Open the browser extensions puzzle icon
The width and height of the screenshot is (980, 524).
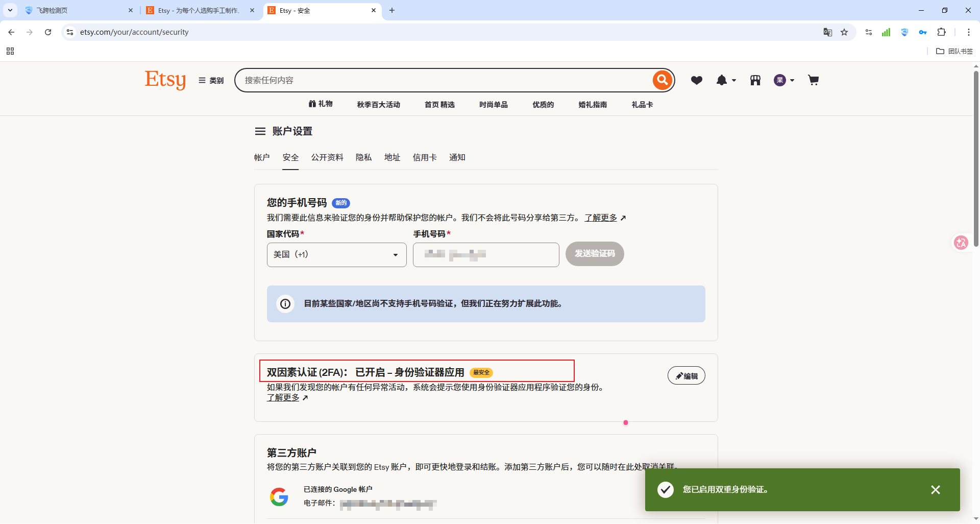pos(942,32)
